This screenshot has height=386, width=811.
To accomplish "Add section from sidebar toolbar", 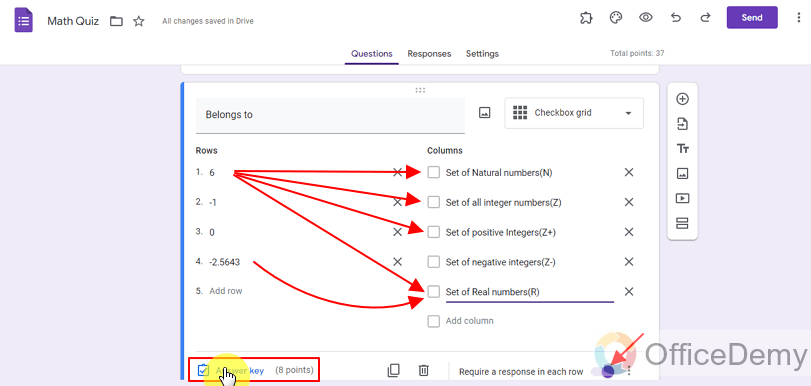I will click(682, 224).
